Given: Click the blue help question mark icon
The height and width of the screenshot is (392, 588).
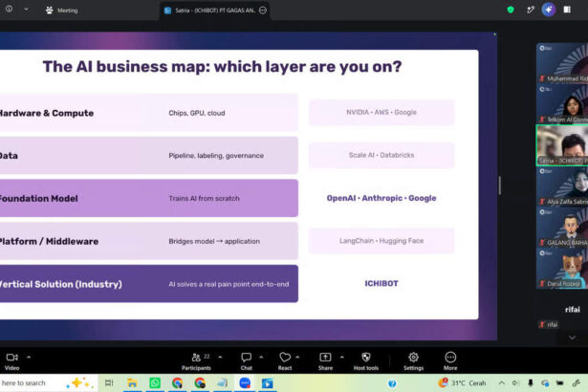Looking at the screenshot, I should point(392,383).
